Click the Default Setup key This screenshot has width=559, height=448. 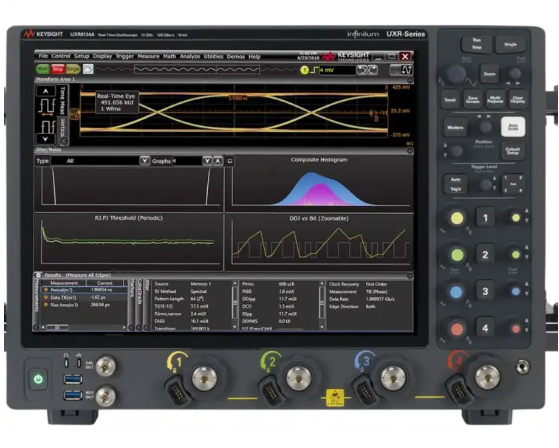[513, 151]
